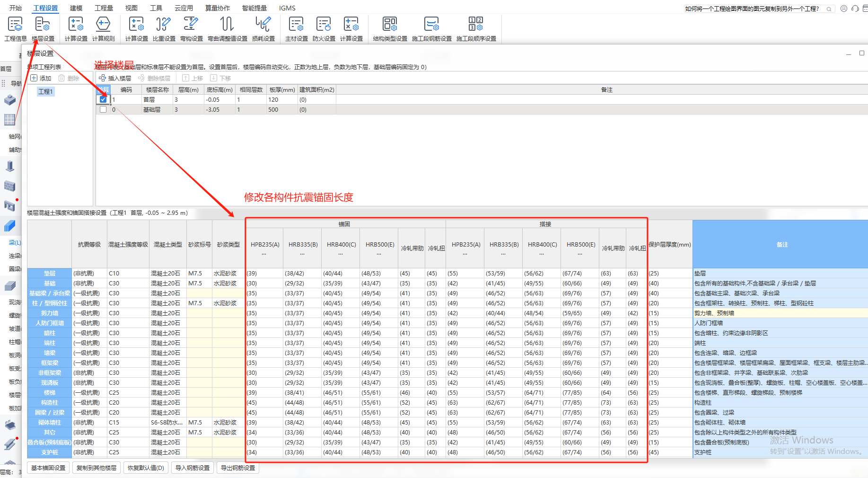Click the blue beam icon in left sidebar
The image size is (868, 478).
(9, 226)
